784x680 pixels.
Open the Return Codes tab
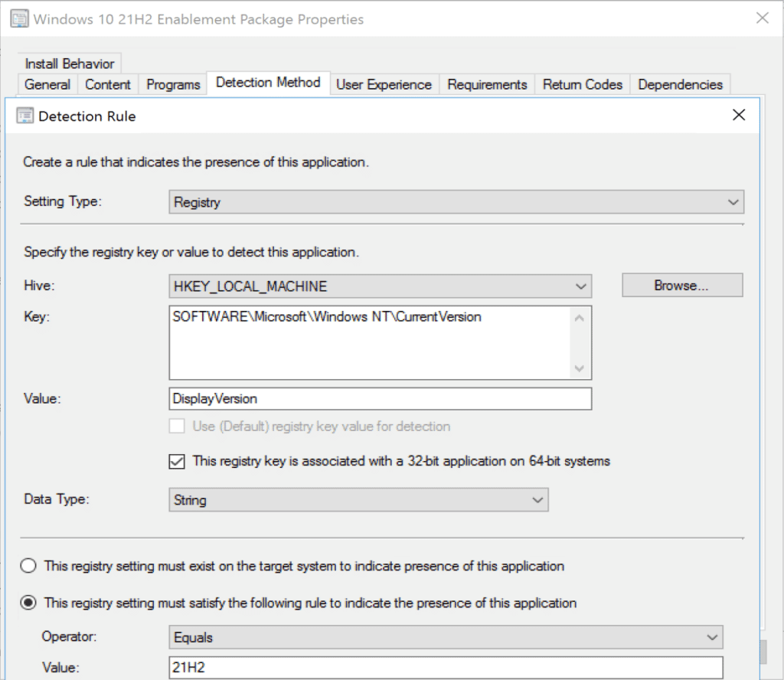coord(583,84)
